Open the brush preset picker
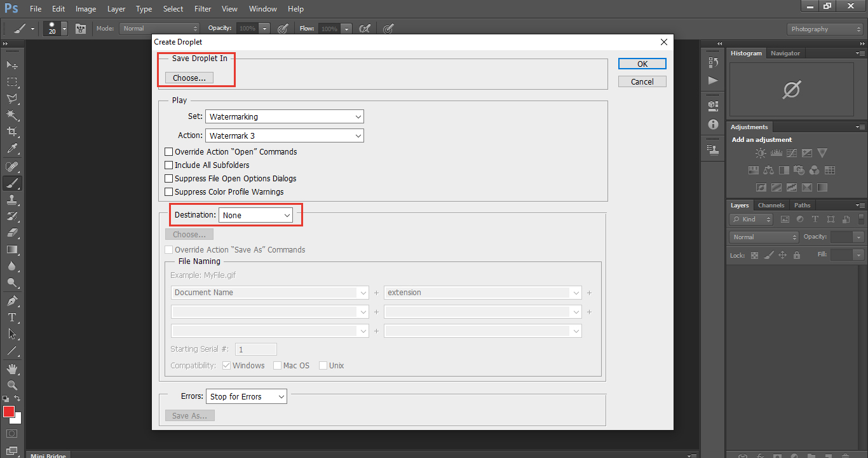Viewport: 868px width, 458px height. point(56,29)
